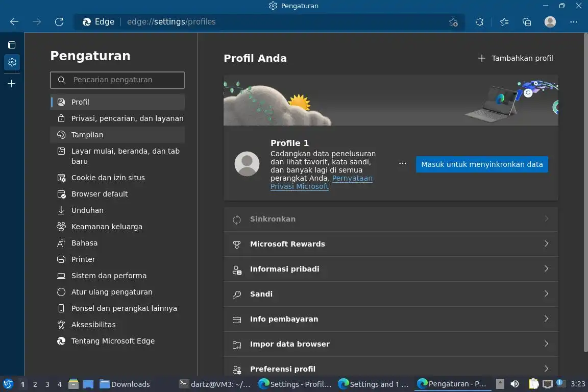Viewport: 588px width, 392px height.
Task: Click the Sinkronkan sync icon
Action: 237,219
